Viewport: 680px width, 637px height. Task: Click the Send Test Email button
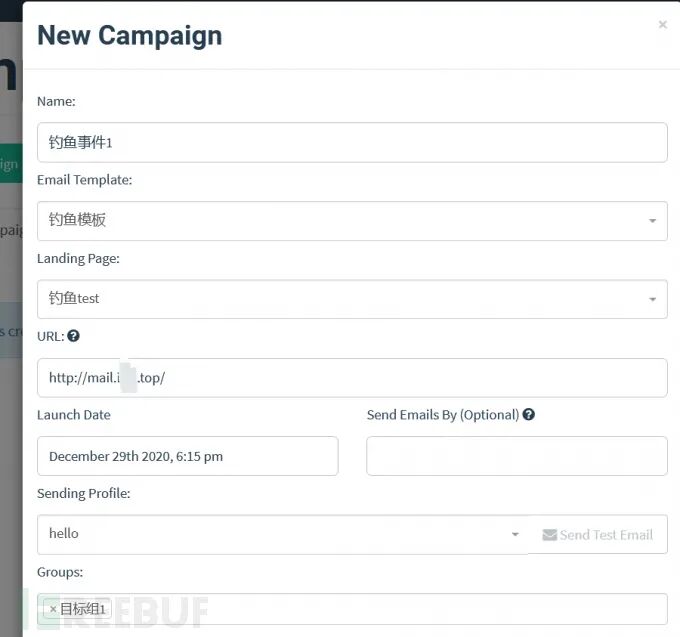pos(598,534)
